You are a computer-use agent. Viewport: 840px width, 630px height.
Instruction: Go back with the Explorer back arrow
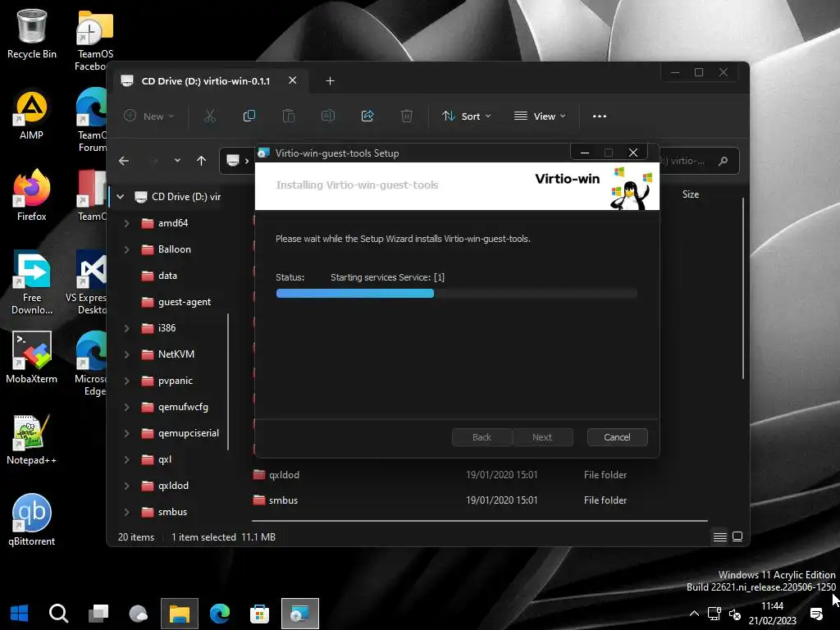click(x=124, y=161)
